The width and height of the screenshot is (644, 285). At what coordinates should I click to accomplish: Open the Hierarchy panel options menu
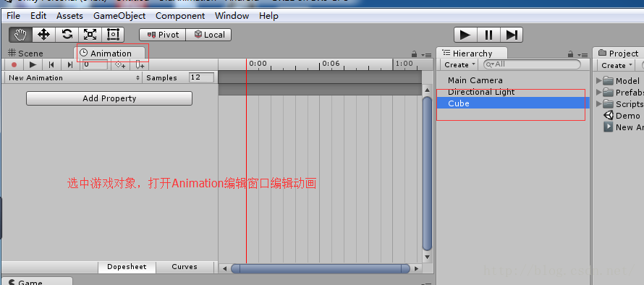click(x=582, y=55)
